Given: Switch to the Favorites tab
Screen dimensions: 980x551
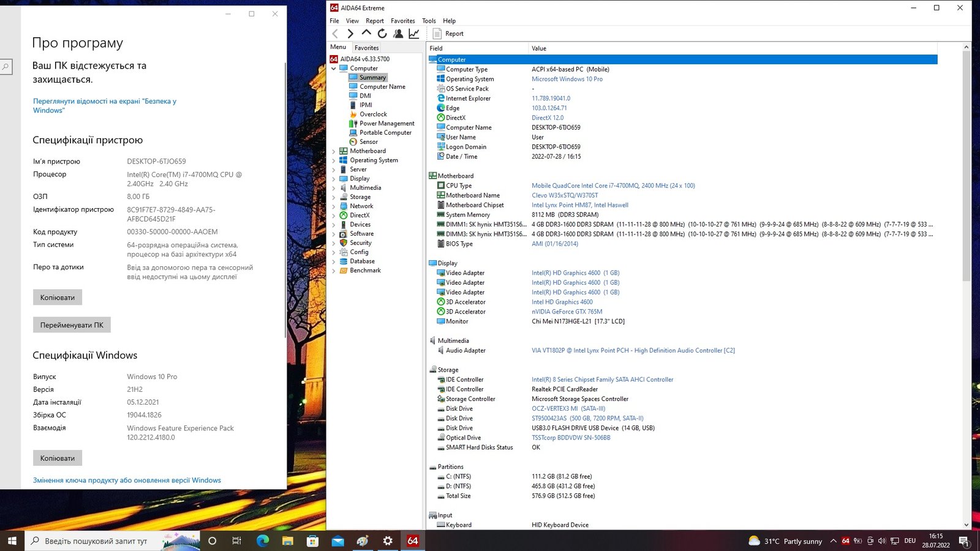Looking at the screenshot, I should pos(366,48).
